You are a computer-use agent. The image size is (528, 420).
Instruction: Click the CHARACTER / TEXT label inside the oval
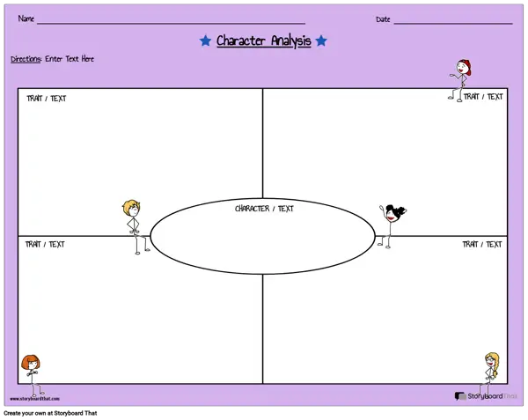(264, 209)
